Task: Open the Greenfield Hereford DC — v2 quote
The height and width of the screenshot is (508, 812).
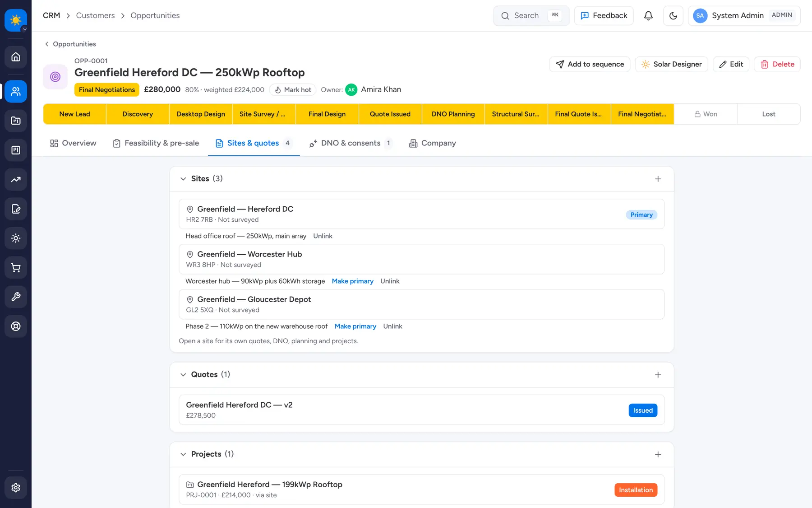Action: click(421, 410)
